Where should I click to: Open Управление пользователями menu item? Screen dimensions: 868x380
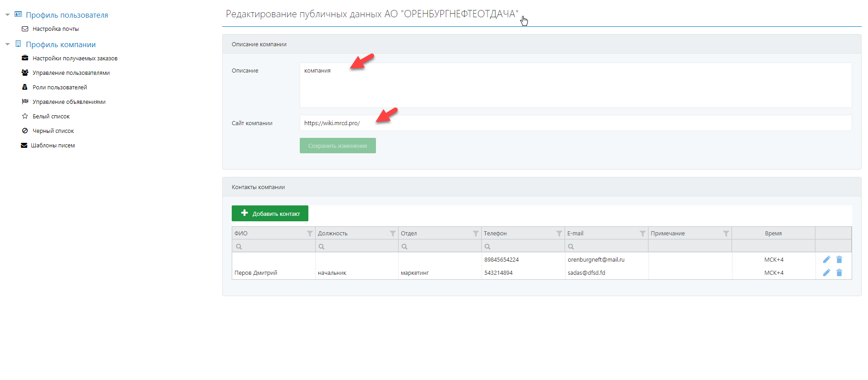coord(71,73)
